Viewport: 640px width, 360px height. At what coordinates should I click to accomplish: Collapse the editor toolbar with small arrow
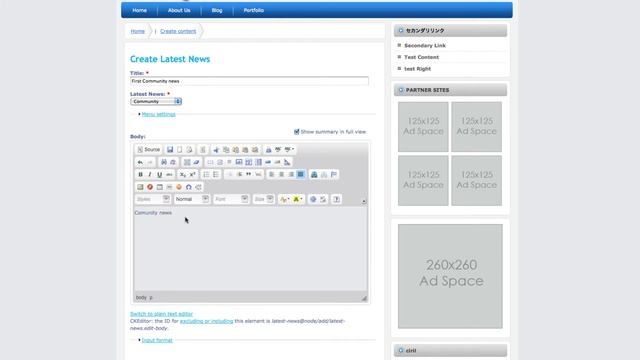364,201
